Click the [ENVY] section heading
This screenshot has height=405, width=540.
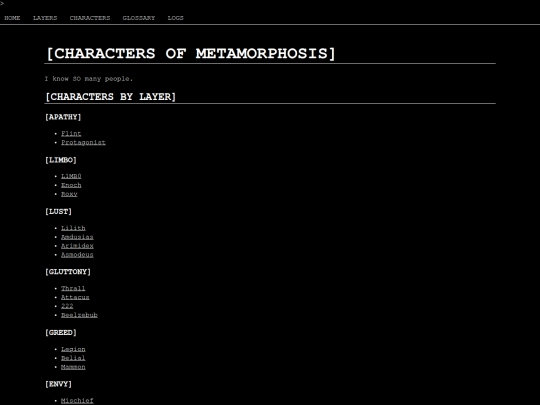58,384
